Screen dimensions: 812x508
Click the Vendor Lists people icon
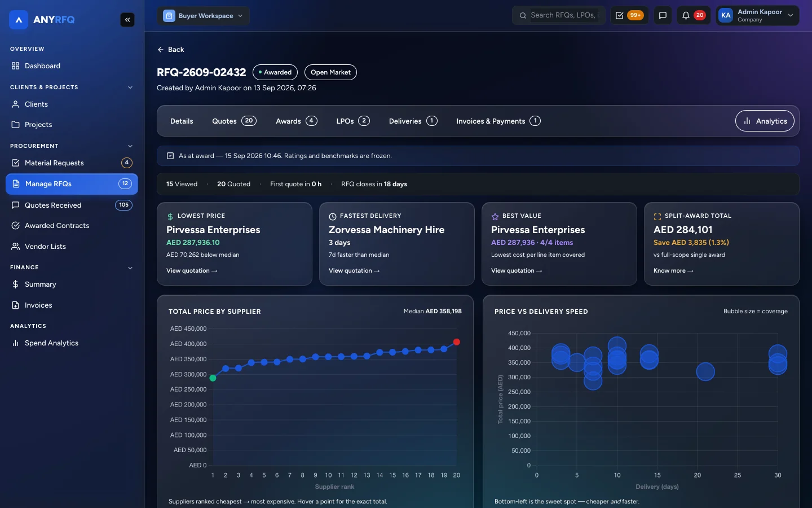tap(16, 247)
